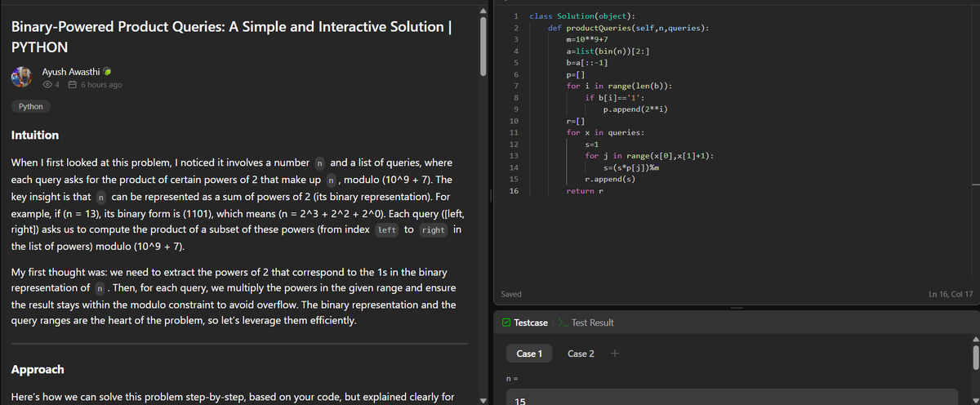The height and width of the screenshot is (405, 980).
Task: Click code line 'p.append(2**i)'
Action: pyautogui.click(x=635, y=109)
